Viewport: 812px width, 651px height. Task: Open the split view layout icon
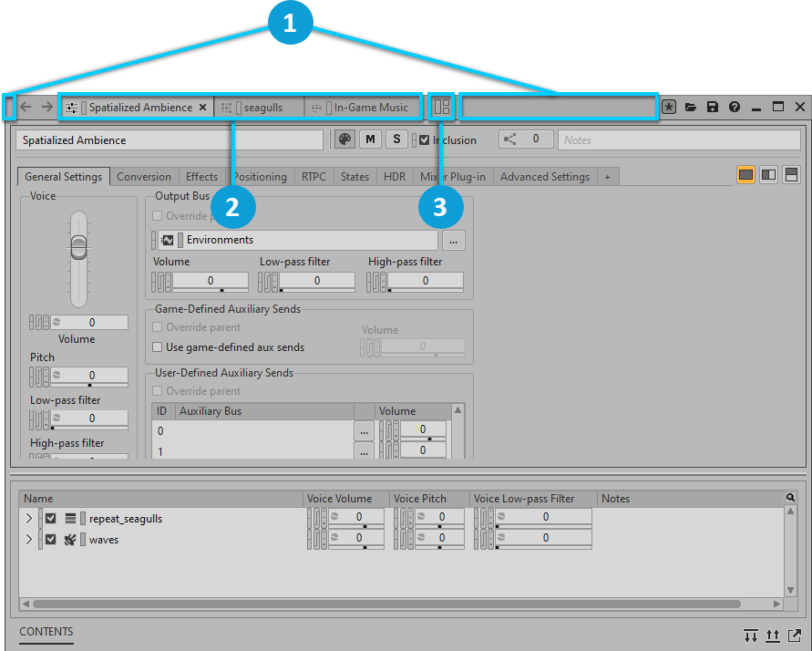click(x=441, y=107)
